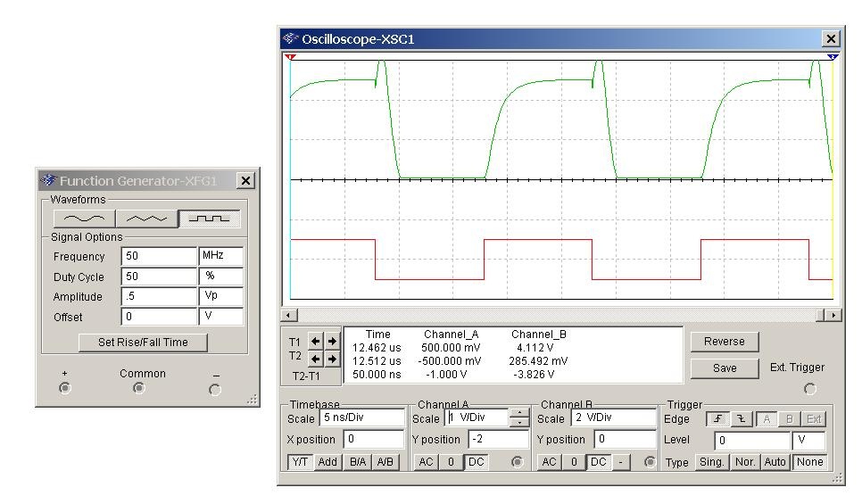This screenshot has height=504, width=862.
Task: Increase Channel A scale with up stepper
Action: click(x=518, y=413)
